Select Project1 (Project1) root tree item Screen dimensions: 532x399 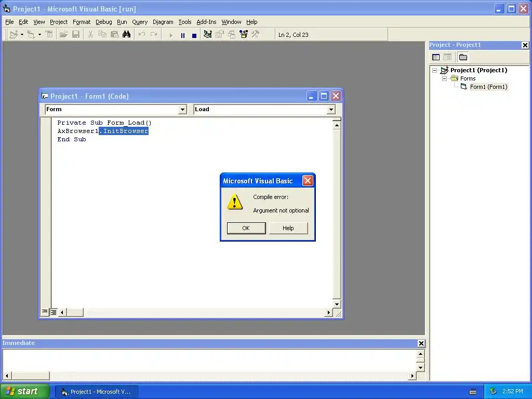(x=478, y=70)
